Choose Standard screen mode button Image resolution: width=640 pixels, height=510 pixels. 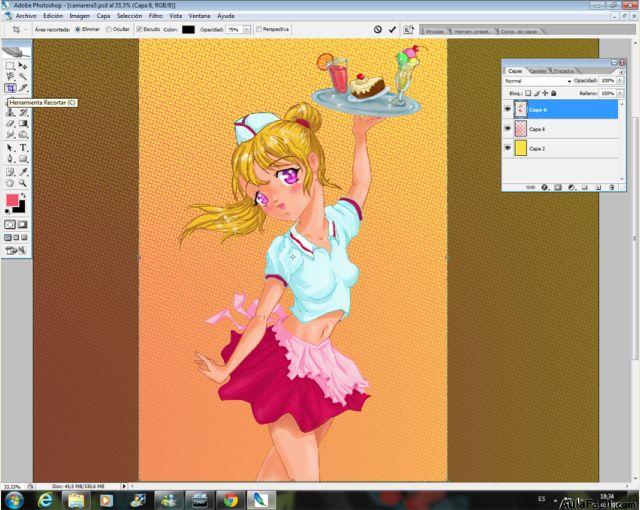click(8, 237)
